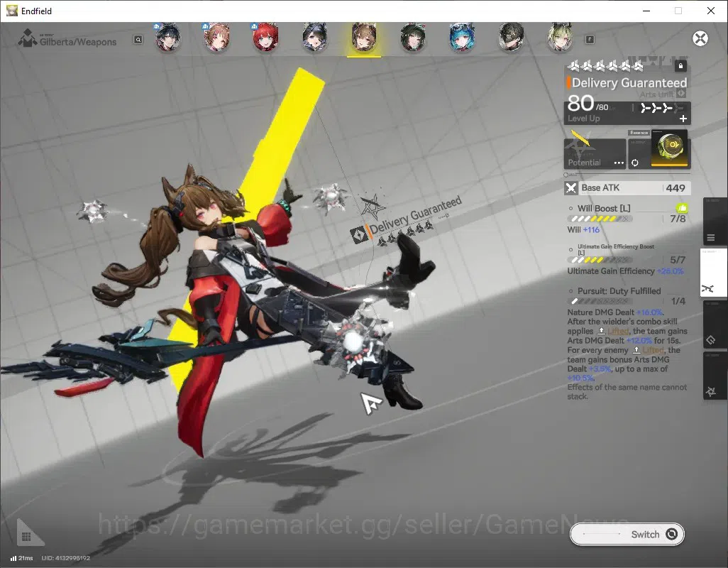Select the first dark-haired operator portrait
The image size is (728, 568).
pyautogui.click(x=167, y=38)
